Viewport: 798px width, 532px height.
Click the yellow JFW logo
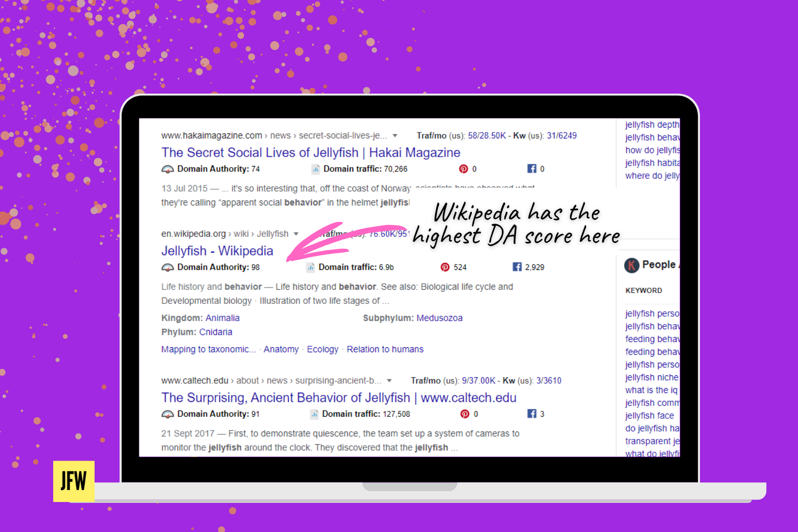click(74, 481)
